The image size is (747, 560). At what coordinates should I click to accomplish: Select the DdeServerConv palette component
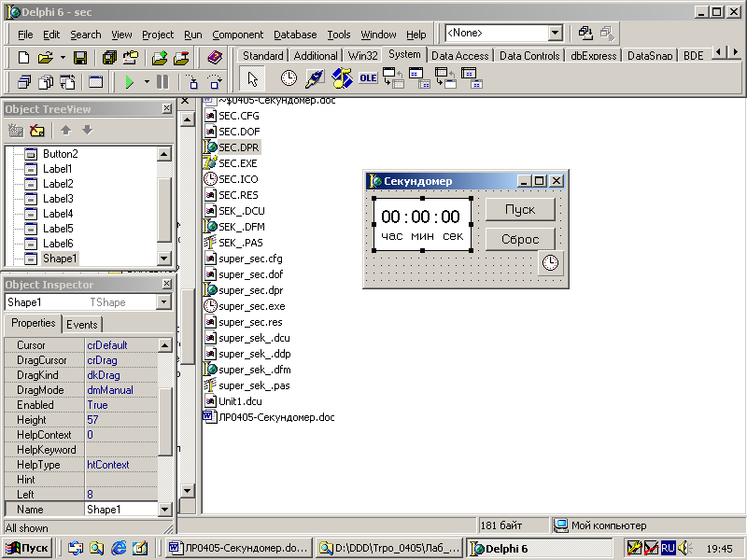(x=446, y=78)
